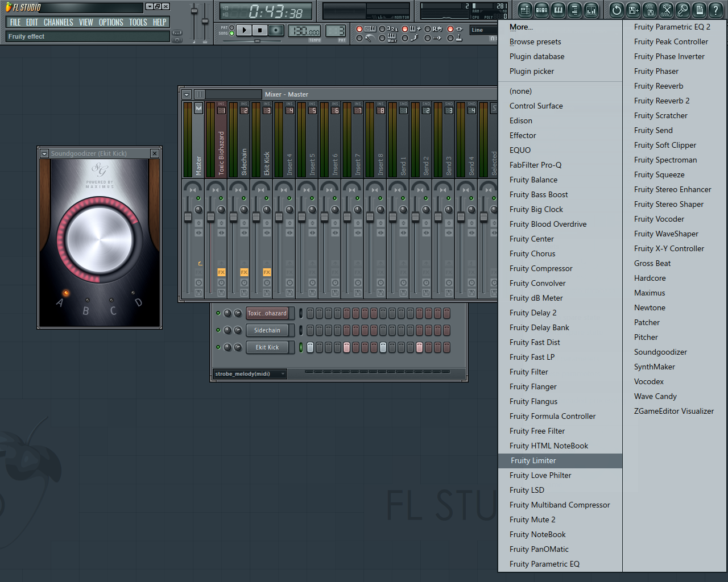
Task: Open the Line snap selector dropdown
Action: (x=483, y=30)
